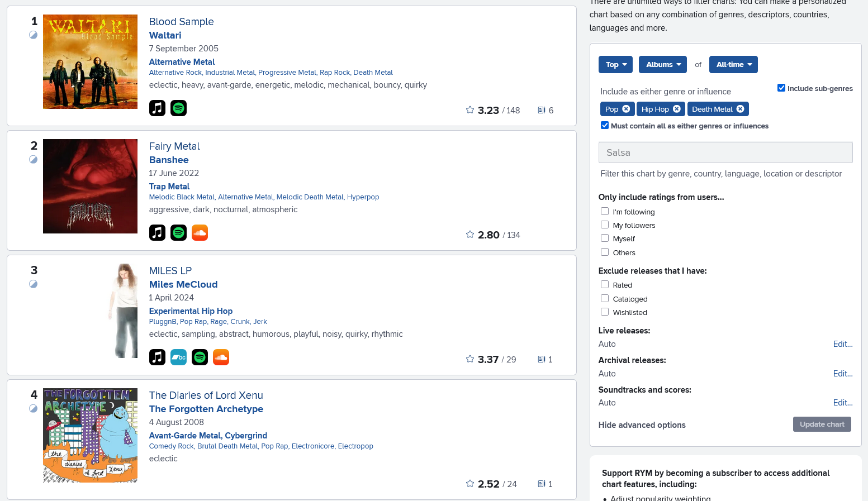Image resolution: width=868 pixels, height=501 pixels.
Task: Open Spotify link for MILES LP
Action: [x=200, y=357]
